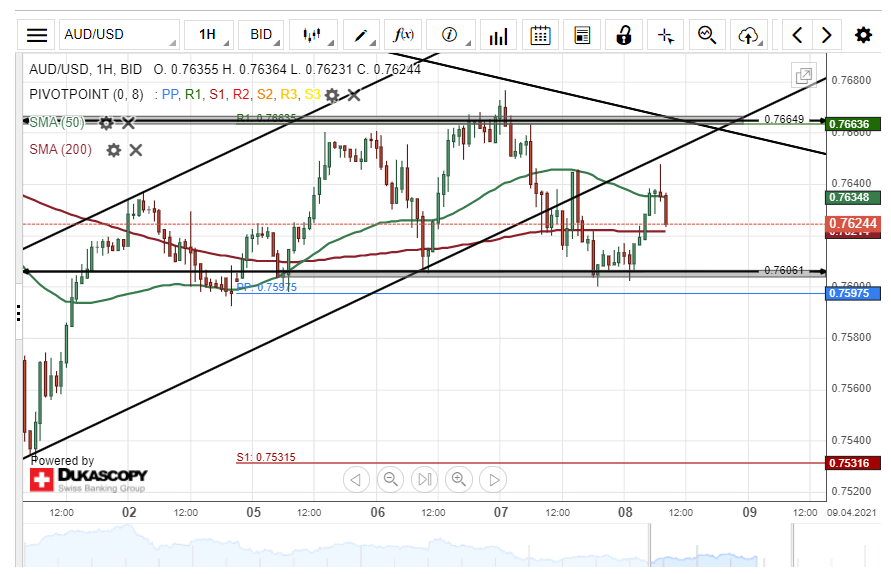Go to next with right chevron
The image size is (891, 574).
(826, 35)
